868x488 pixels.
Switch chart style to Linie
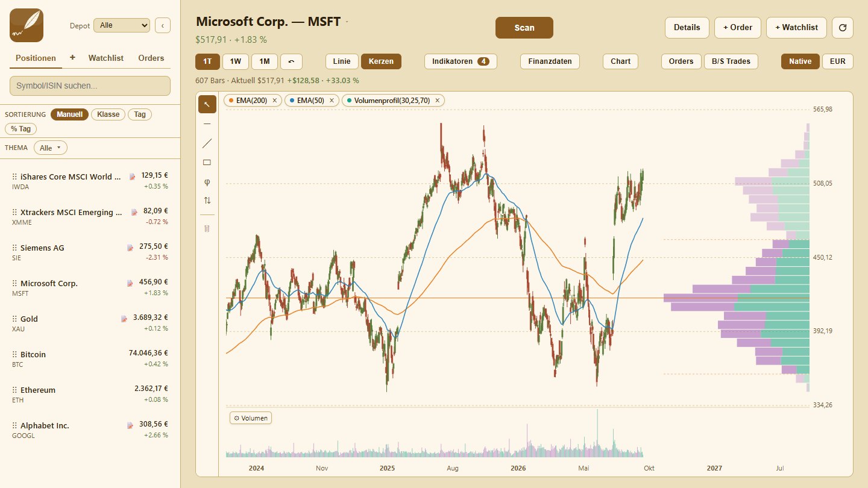click(x=342, y=61)
